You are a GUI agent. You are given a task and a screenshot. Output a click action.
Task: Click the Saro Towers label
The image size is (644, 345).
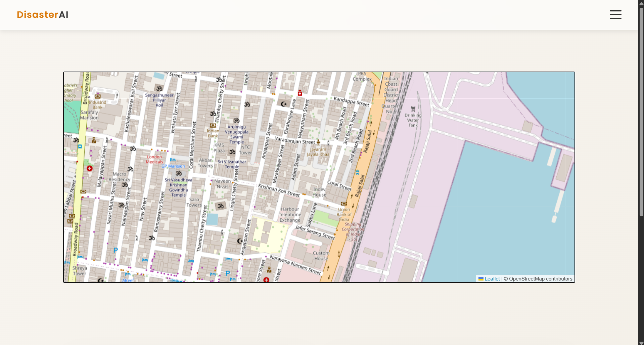point(194,202)
